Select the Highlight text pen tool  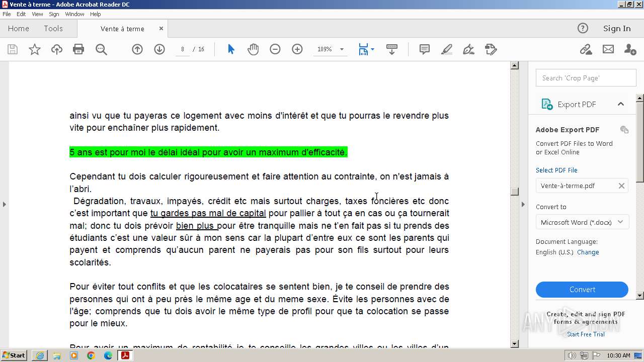[x=447, y=49]
